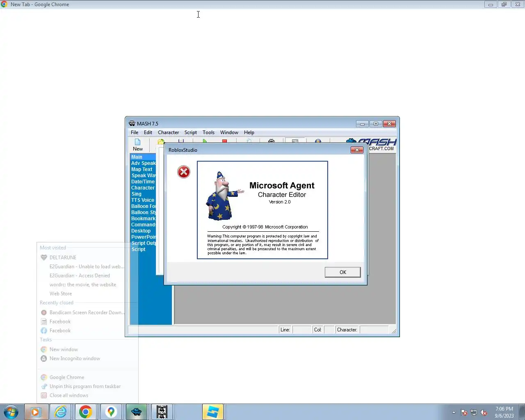
Task: Click the muted volume tray icon
Action: tap(484, 413)
